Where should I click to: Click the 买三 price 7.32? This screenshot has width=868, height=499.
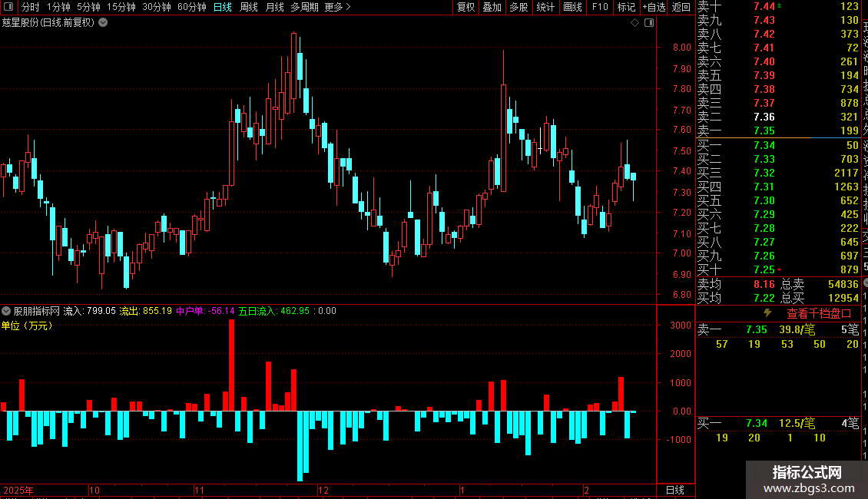[764, 173]
